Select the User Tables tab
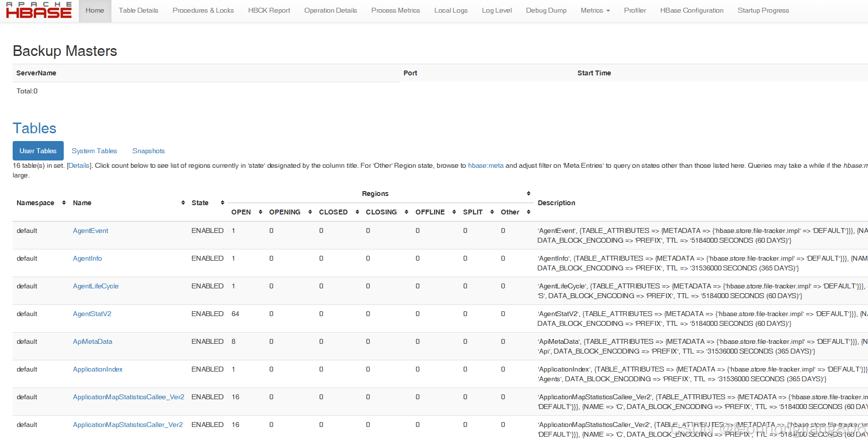868x443 pixels. click(38, 151)
